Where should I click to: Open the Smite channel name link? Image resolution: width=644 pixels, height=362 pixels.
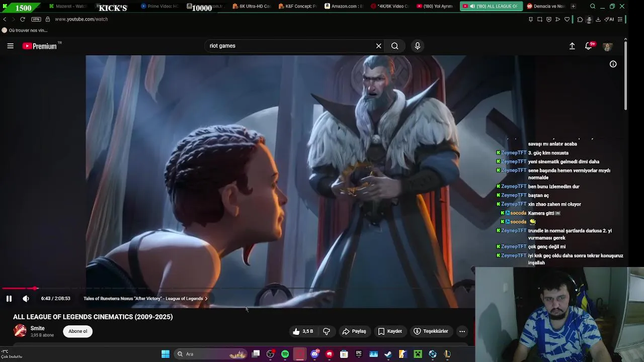(x=37, y=328)
